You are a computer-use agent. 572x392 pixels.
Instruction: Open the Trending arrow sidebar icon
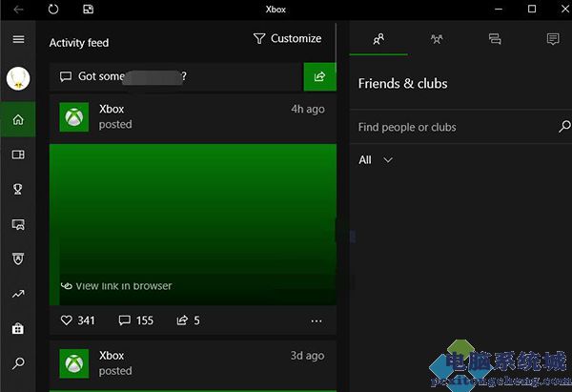point(18,294)
